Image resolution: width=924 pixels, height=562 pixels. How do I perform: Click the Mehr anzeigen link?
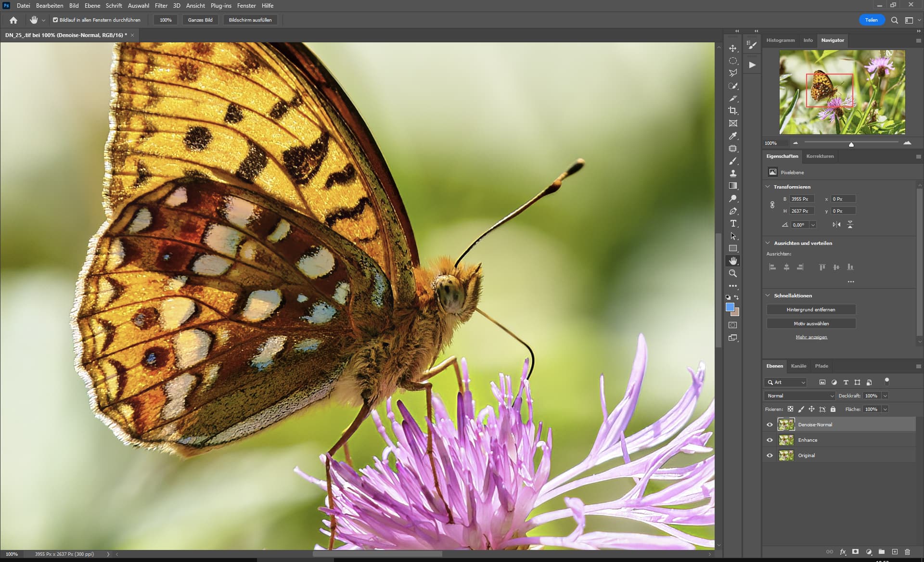[x=811, y=337]
